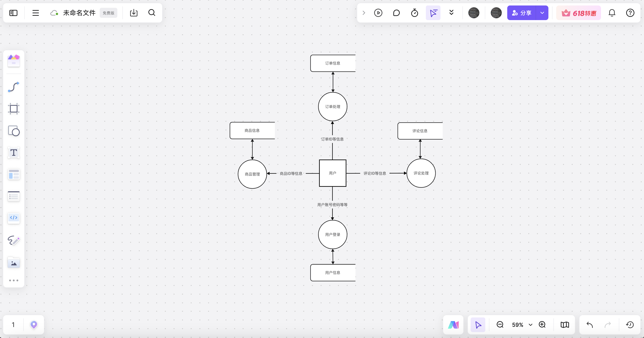644x338 pixels.
Task: Open more tools three dots
Action: [14, 280]
